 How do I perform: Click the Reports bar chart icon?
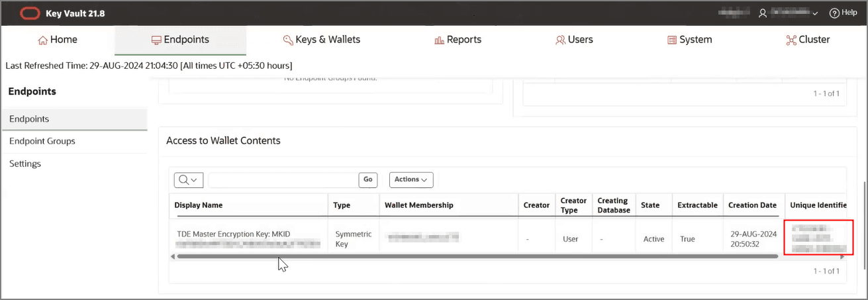coord(439,40)
